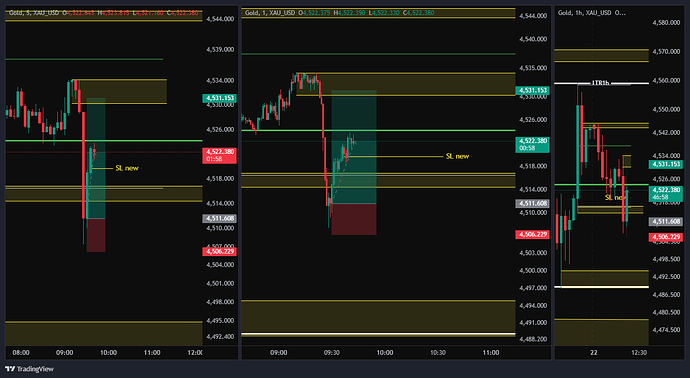Click 4,535.000 on 1-minute chart price scale
This screenshot has width=690, height=378.
(533, 68)
